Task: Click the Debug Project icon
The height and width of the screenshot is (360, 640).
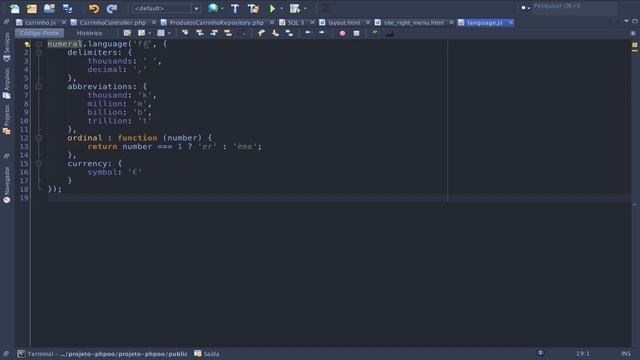Action: click(295, 8)
